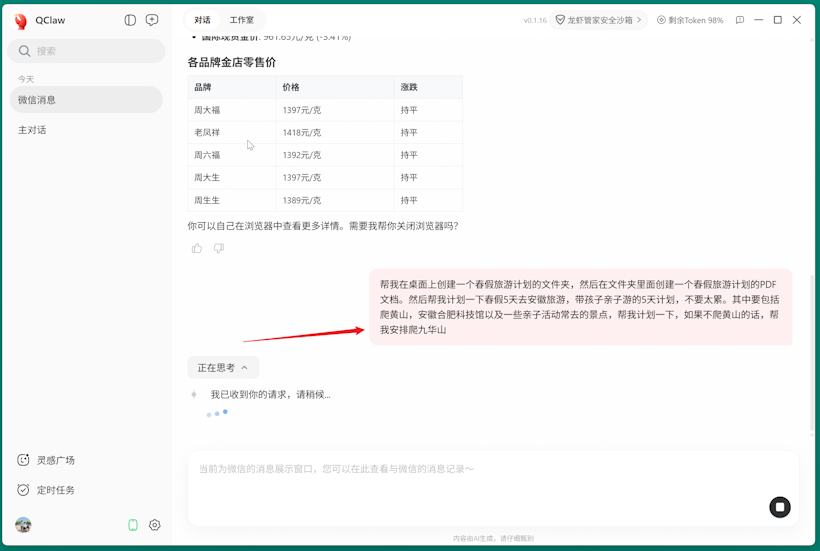The image size is (820, 551).
Task: Click the search magnifier icon
Action: click(x=24, y=51)
